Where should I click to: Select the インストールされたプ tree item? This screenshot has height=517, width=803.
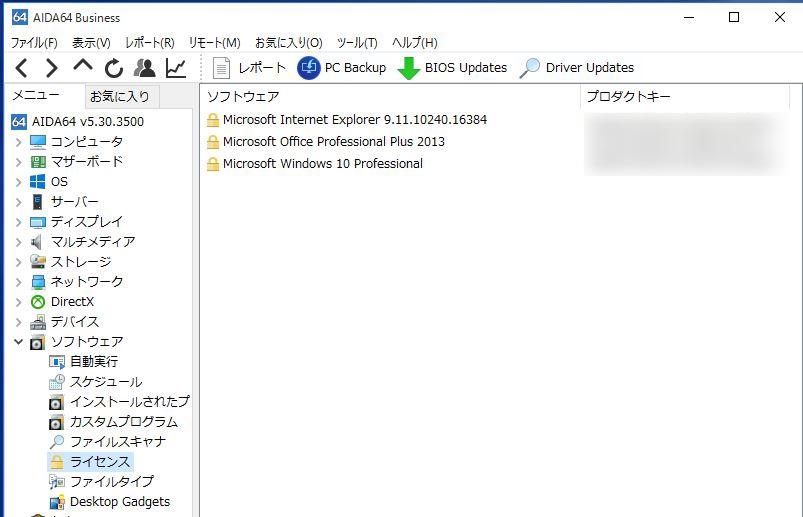(130, 402)
